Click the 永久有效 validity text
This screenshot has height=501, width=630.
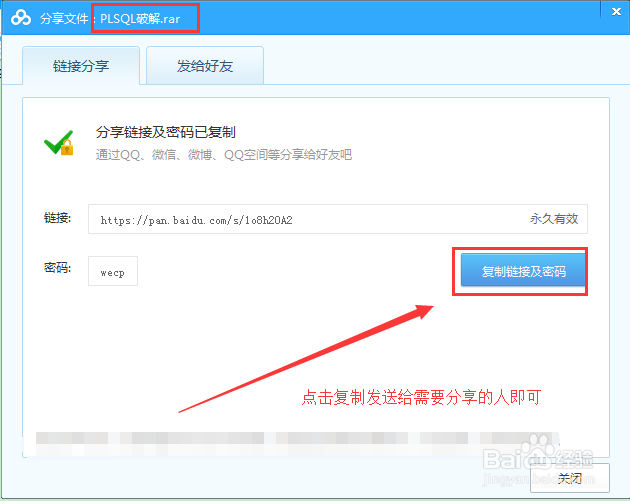coord(554,219)
